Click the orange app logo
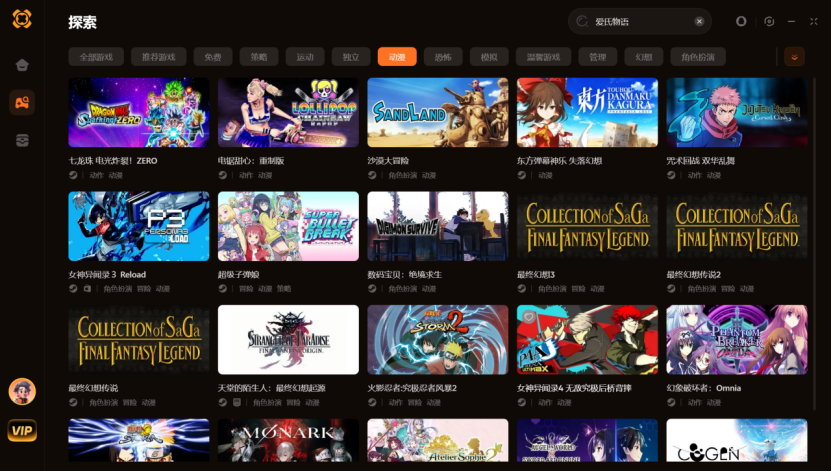The image size is (831, 471). [22, 19]
